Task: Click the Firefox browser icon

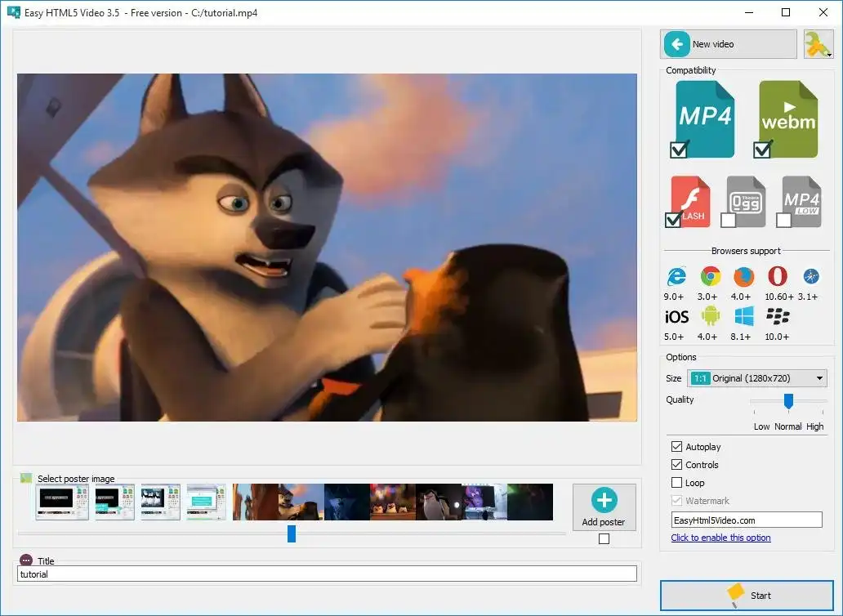Action: [x=743, y=277]
